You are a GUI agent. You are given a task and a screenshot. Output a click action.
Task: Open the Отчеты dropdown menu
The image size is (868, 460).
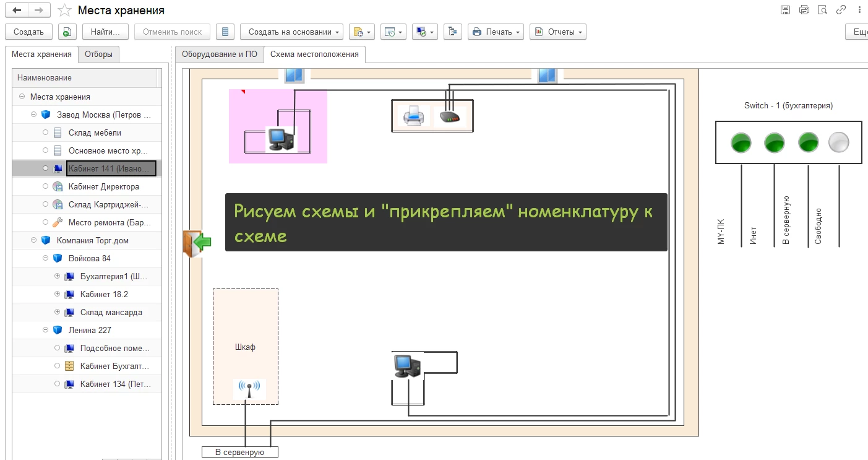click(x=557, y=32)
